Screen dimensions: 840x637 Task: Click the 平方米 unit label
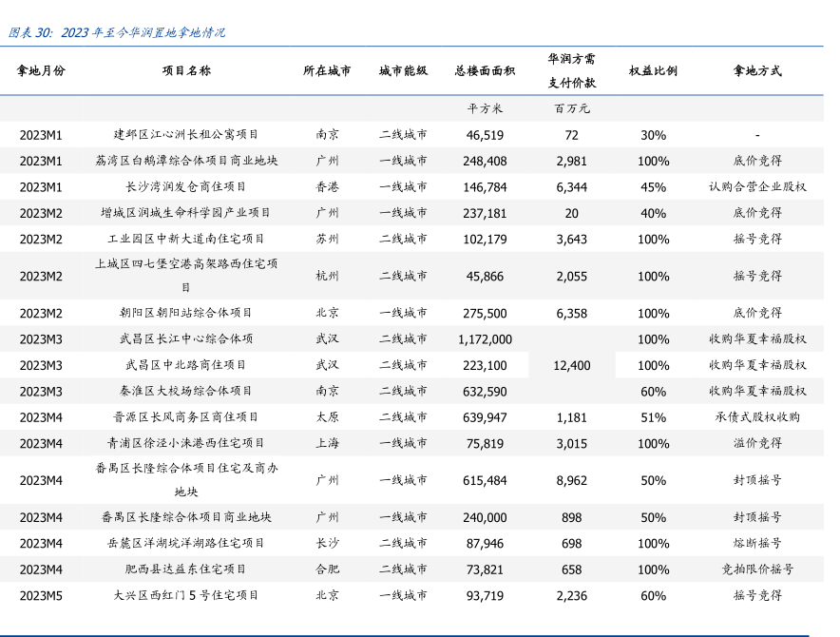(485, 108)
